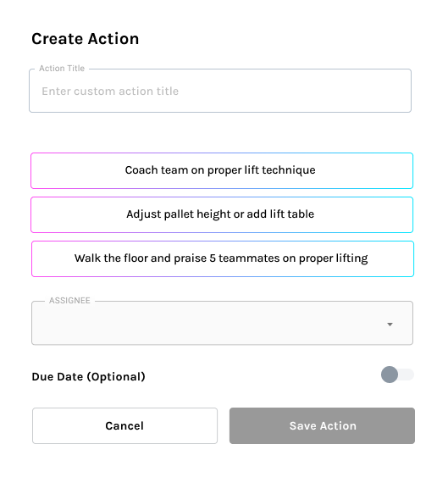Select 'Coach team on proper lift technique' suggestion
The image size is (448, 483).
[x=222, y=170]
